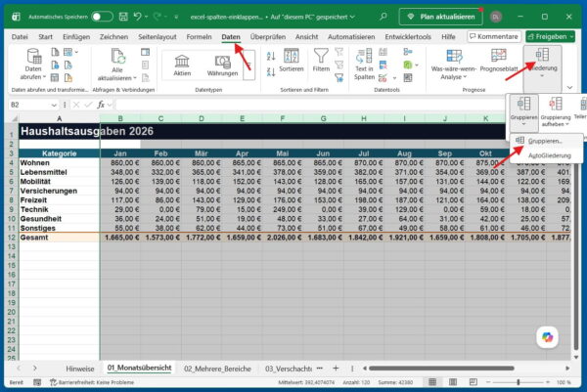Select the Währungen data type

(222, 65)
